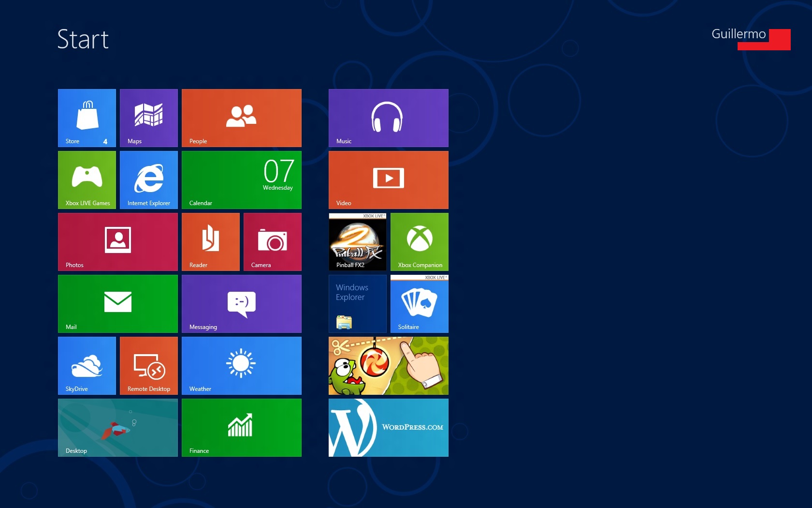This screenshot has width=812, height=508.
Task: Launch Remote Desktop tile
Action: point(149,366)
